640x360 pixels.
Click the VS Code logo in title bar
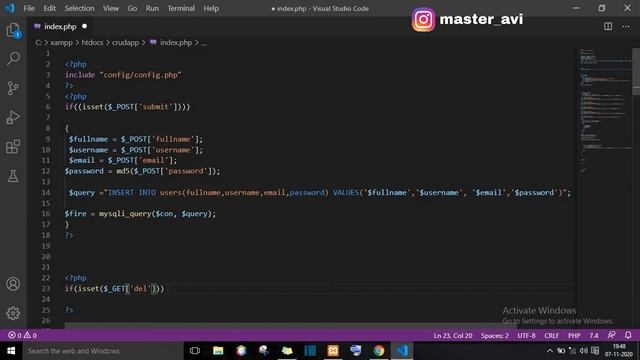tap(10, 8)
